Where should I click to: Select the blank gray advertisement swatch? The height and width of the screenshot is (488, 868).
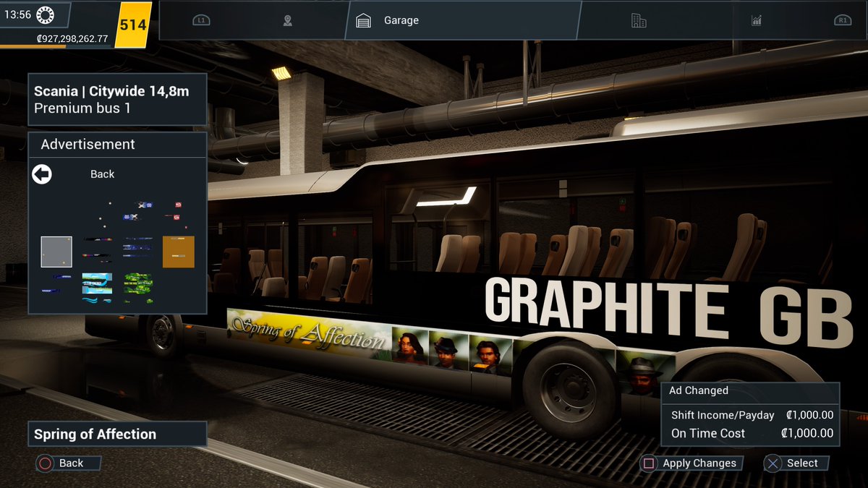[56, 252]
